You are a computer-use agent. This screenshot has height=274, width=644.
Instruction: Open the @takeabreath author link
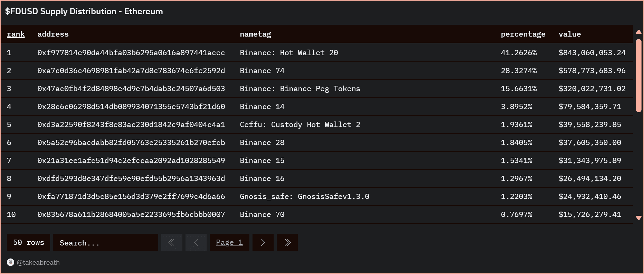(38, 262)
